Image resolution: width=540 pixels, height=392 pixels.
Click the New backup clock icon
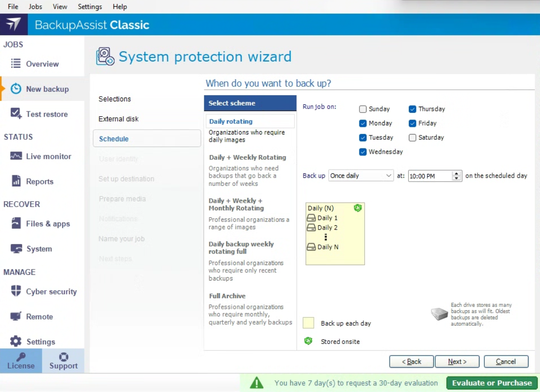tap(16, 89)
